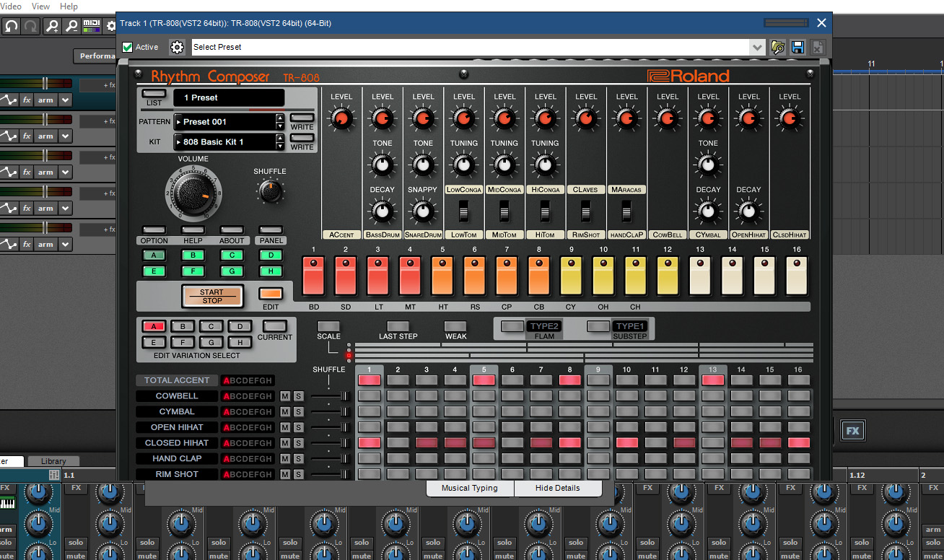Uncheck the Active checkbox
This screenshot has width=944, height=560.
[128, 47]
